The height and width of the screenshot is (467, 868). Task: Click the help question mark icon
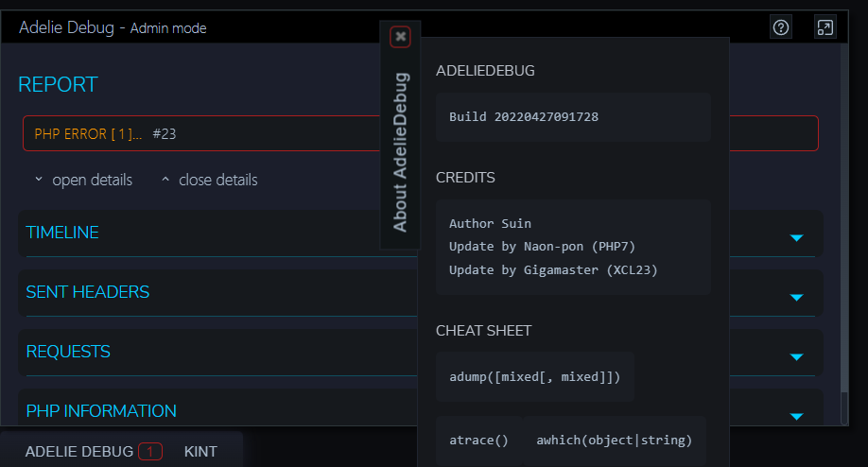point(781,27)
